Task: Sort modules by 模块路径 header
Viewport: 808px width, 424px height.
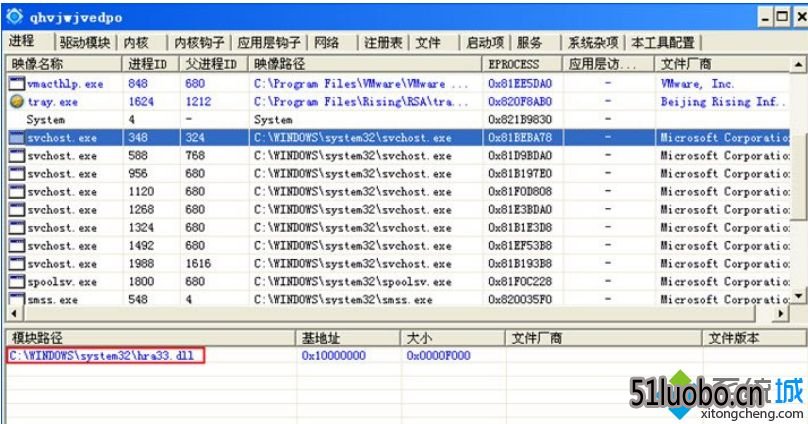Action: [x=151, y=338]
